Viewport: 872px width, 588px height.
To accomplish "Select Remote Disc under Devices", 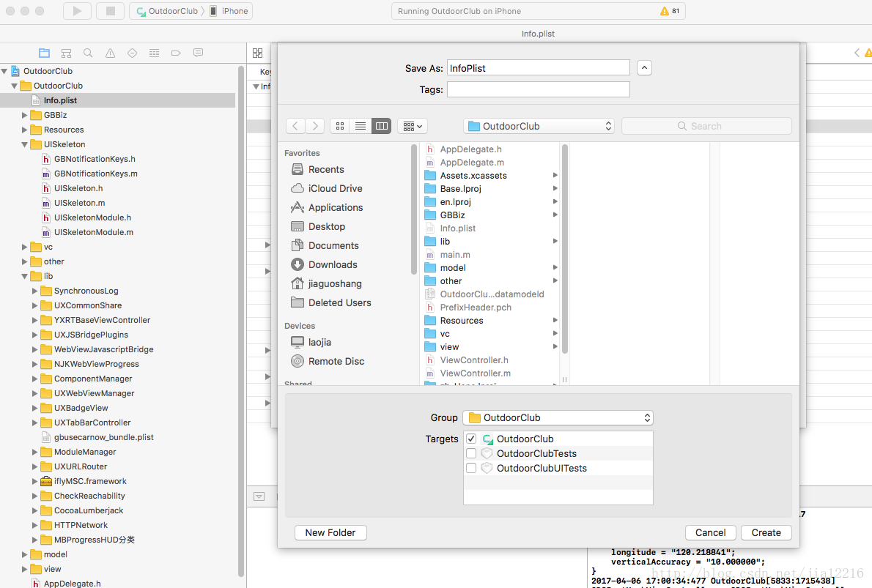I will coord(336,361).
